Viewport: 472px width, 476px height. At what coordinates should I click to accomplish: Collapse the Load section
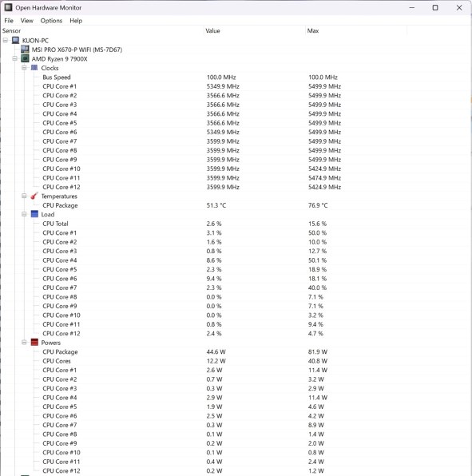(x=24, y=214)
